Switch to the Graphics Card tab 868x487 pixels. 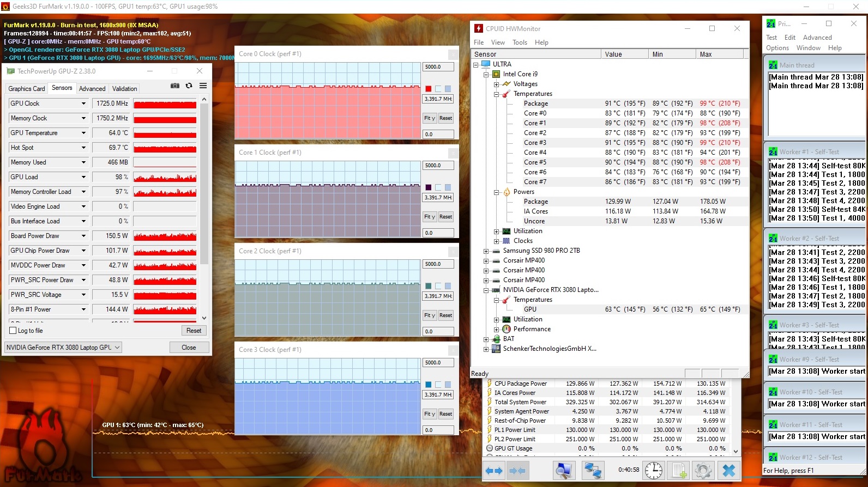[x=27, y=89]
